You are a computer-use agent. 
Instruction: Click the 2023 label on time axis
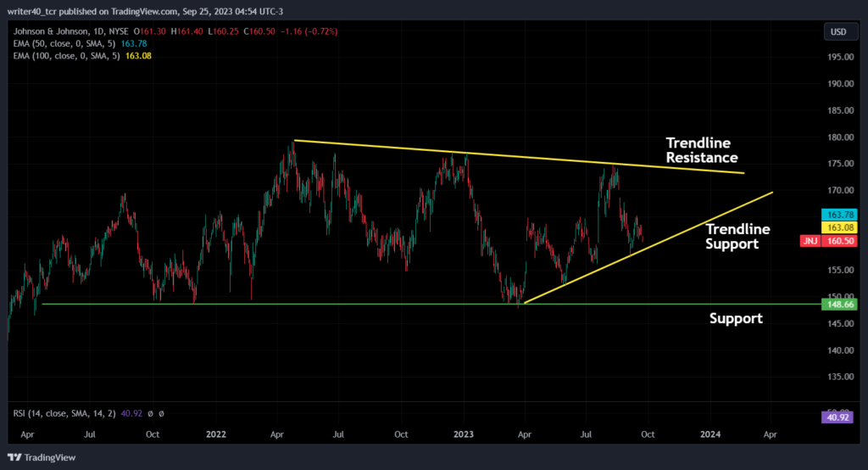click(464, 434)
